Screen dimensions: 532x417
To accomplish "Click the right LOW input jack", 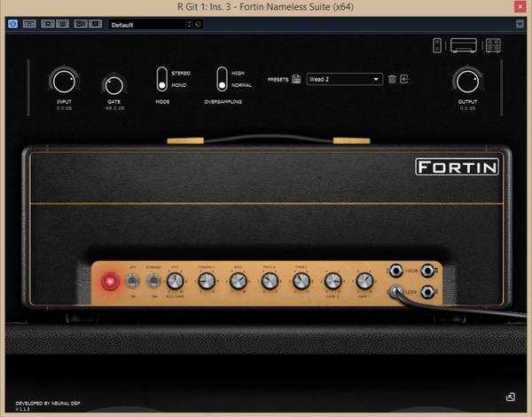I will click(427, 292).
